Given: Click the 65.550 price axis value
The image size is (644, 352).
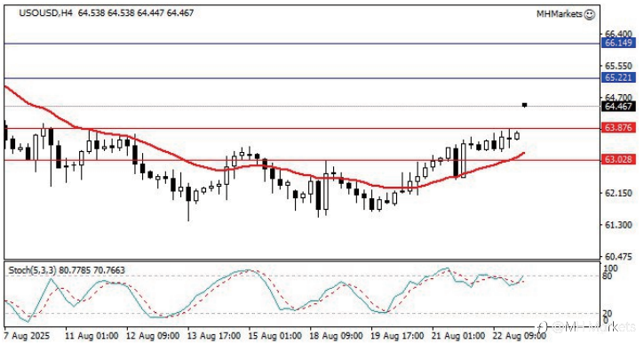Looking at the screenshot, I should click(618, 66).
